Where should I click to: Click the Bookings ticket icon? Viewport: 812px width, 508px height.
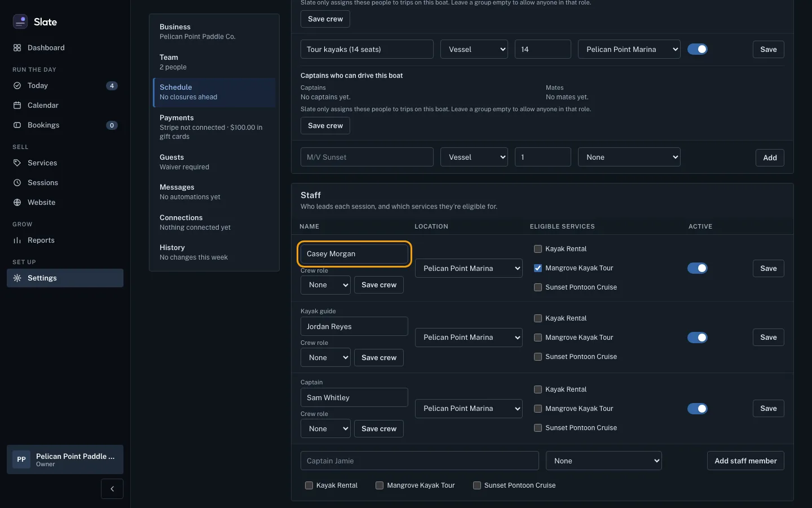click(x=17, y=125)
